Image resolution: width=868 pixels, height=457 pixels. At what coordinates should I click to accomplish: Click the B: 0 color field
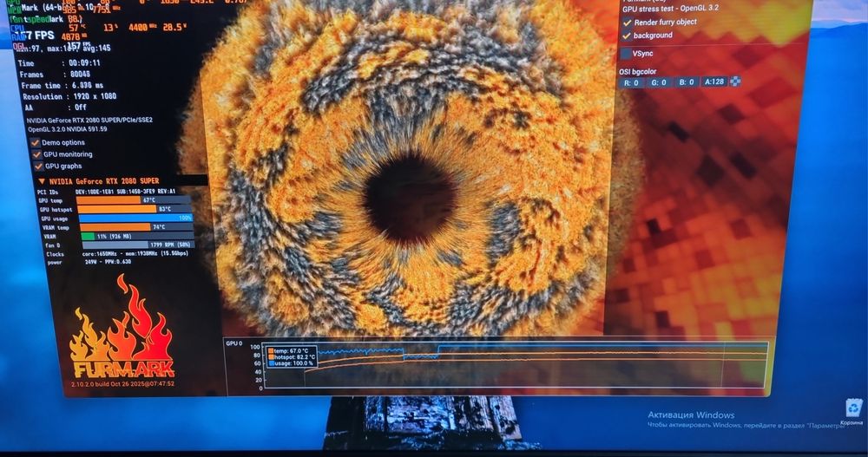pos(687,82)
